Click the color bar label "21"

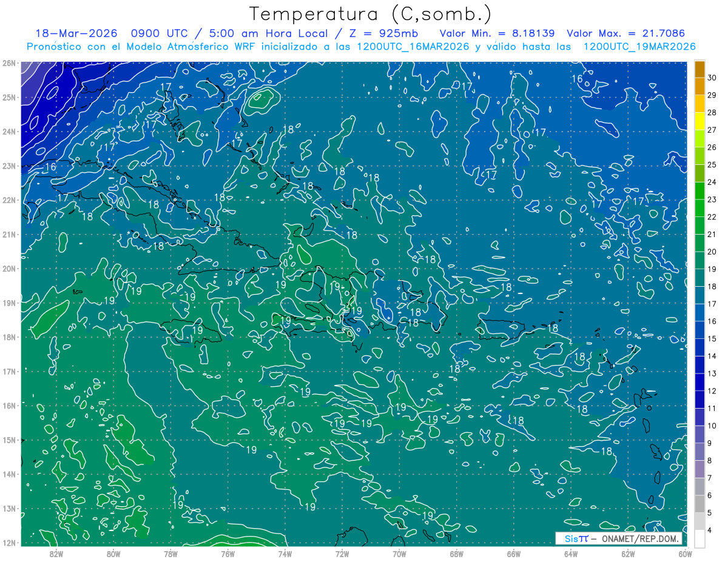pyautogui.click(x=712, y=234)
